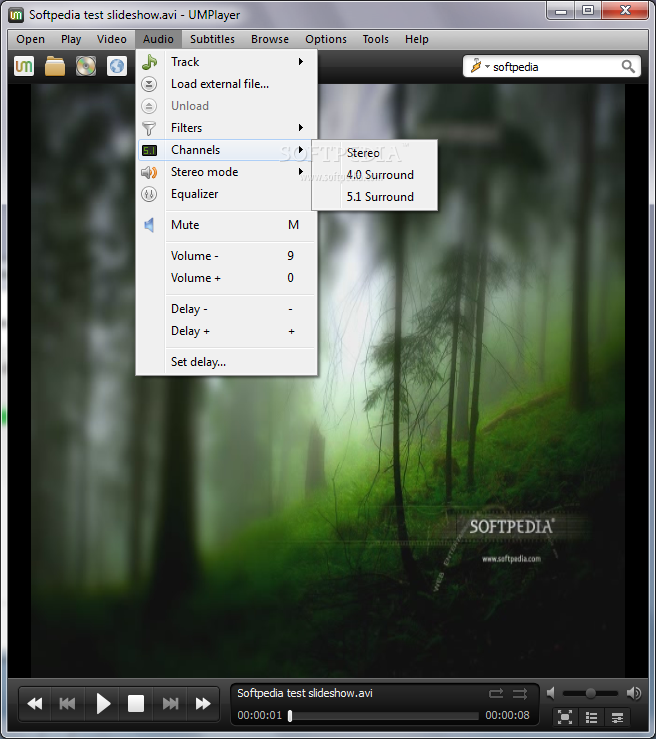Open the Help menu
Image resolution: width=656 pixels, height=739 pixels.
click(x=417, y=39)
